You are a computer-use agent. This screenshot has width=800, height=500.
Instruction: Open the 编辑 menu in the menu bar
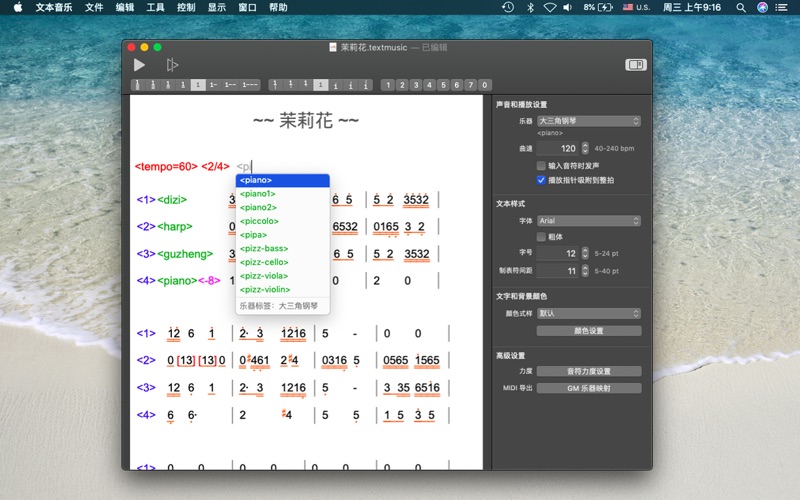pos(124,7)
